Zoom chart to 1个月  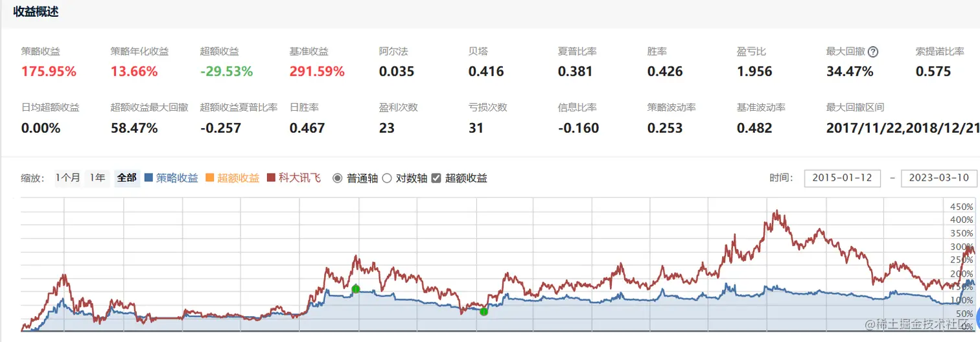[x=67, y=177]
